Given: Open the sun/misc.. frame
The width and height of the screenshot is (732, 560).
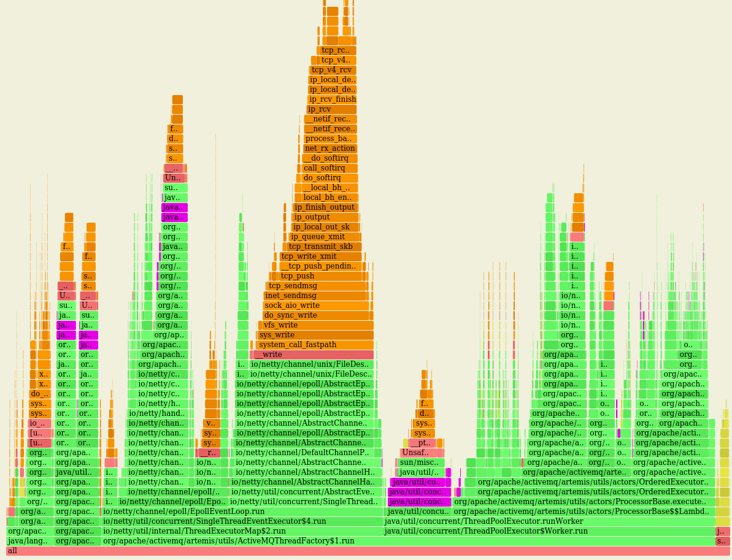Looking at the screenshot, I should [422, 462].
